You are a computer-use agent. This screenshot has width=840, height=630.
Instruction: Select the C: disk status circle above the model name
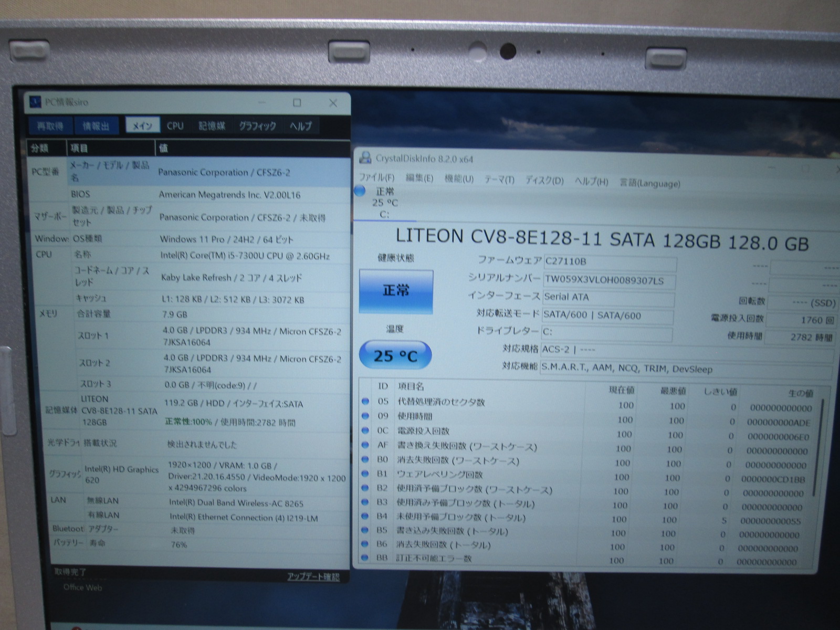(360, 191)
